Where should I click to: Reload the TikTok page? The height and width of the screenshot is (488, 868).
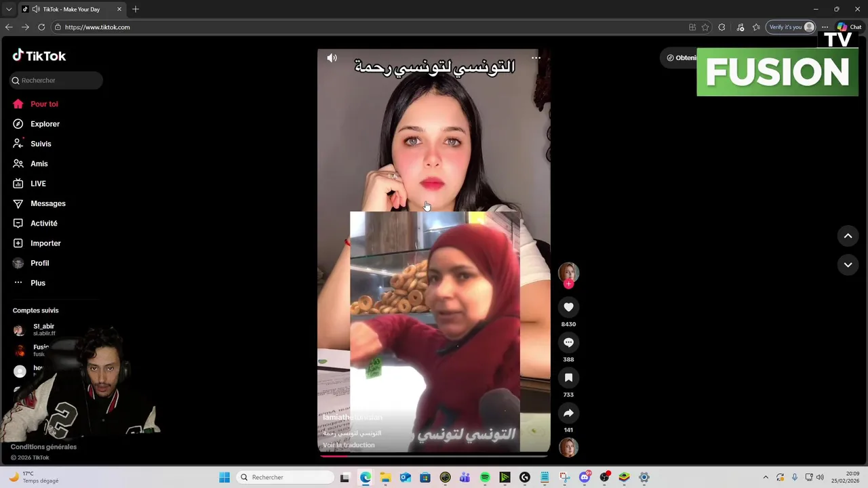[x=41, y=27]
